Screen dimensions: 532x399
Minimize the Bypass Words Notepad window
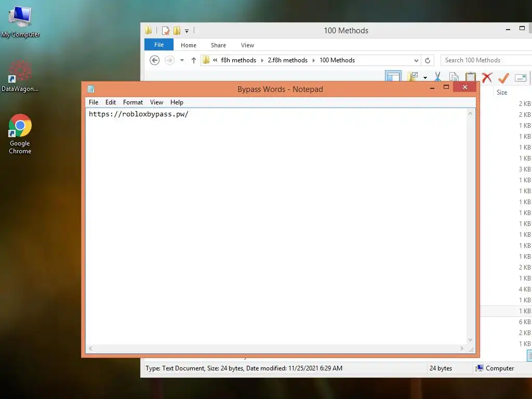pyautogui.click(x=432, y=88)
